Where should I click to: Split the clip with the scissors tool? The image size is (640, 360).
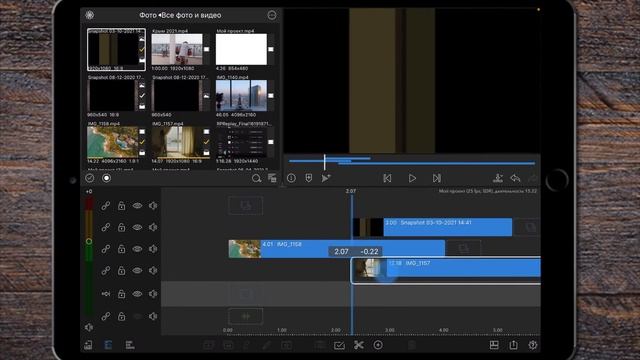click(x=359, y=345)
